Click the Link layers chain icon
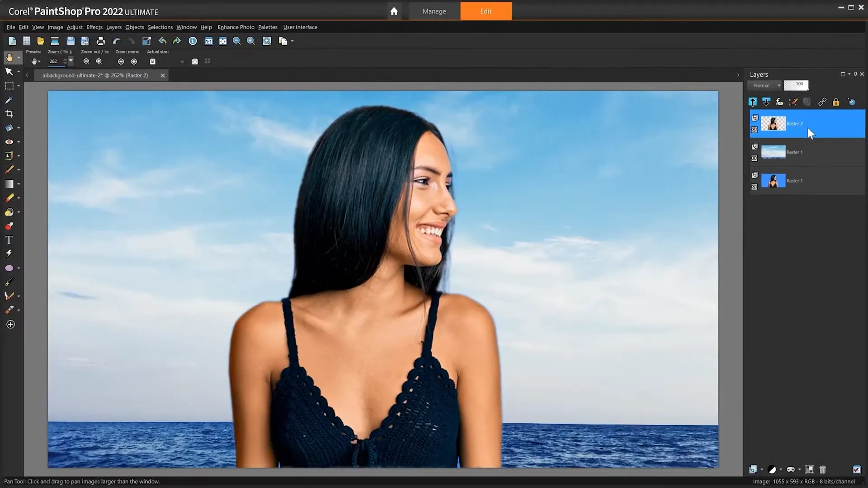 point(823,102)
